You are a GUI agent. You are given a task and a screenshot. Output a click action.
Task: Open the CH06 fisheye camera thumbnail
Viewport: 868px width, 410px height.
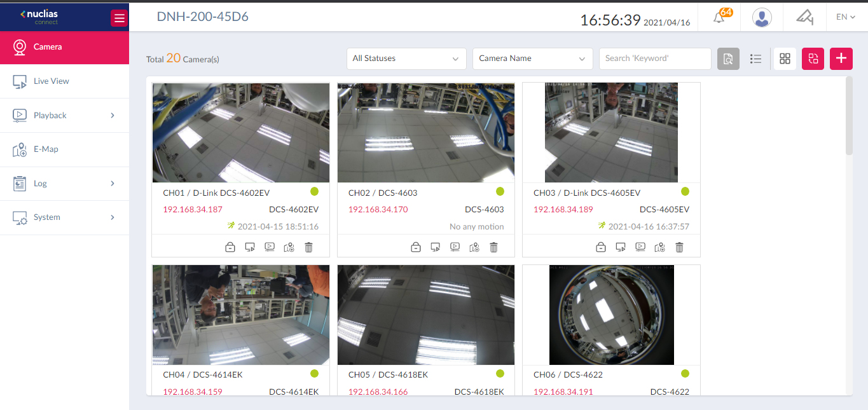pyautogui.click(x=611, y=315)
